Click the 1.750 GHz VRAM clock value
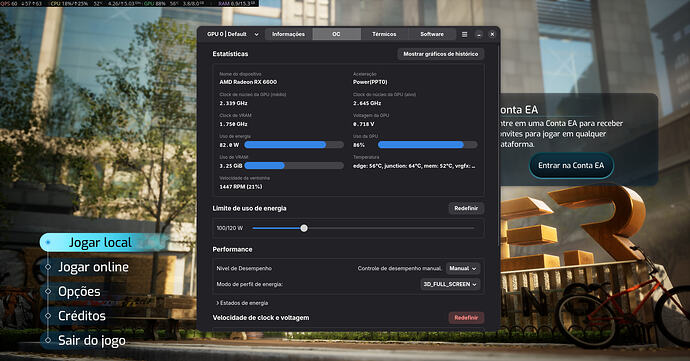 (233, 124)
